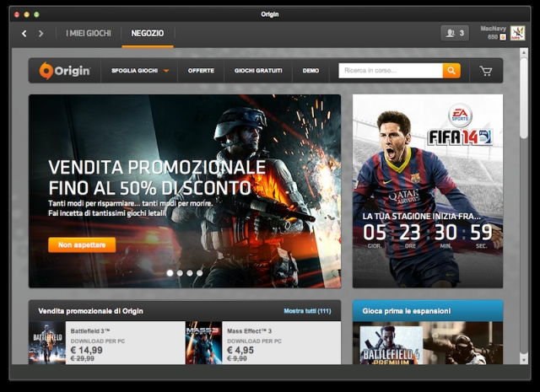Click the FIFA 14 logo banner
Screen dimensions: 540x392
pyautogui.click(x=458, y=127)
